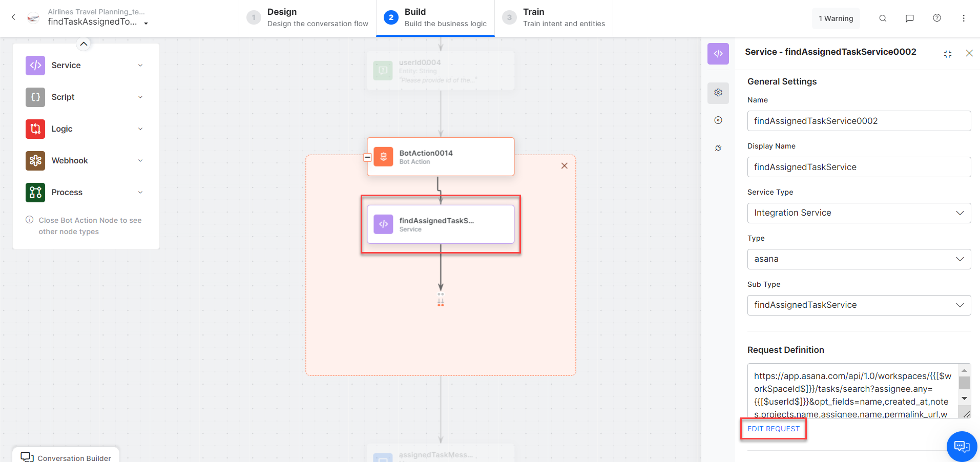This screenshot has width=980, height=462.
Task: Open the three-dot more options menu
Action: (964, 18)
